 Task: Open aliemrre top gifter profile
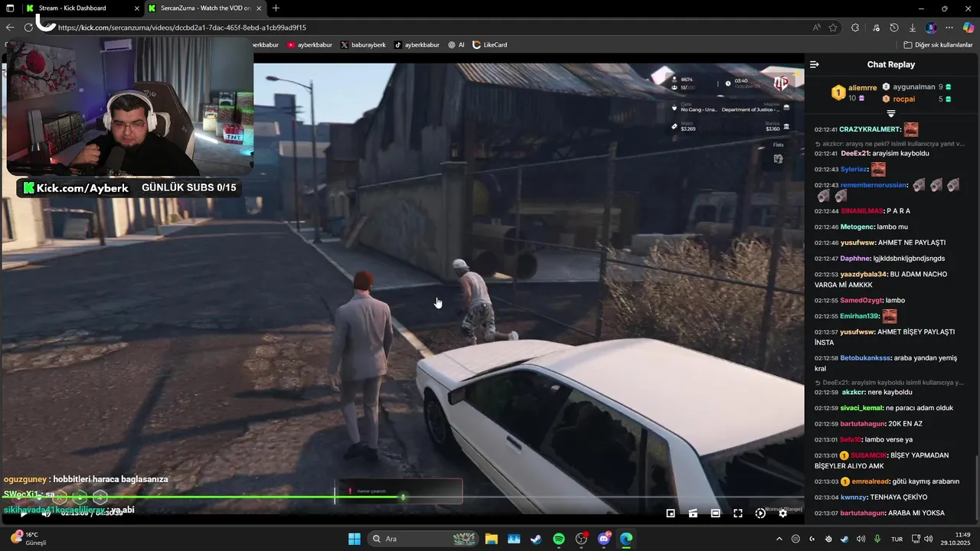point(854,93)
